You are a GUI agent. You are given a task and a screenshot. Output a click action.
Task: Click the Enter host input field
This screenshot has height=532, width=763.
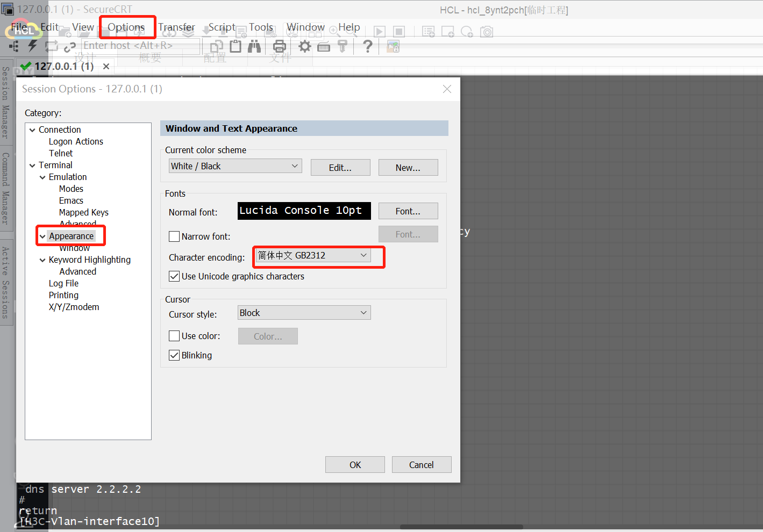click(141, 46)
